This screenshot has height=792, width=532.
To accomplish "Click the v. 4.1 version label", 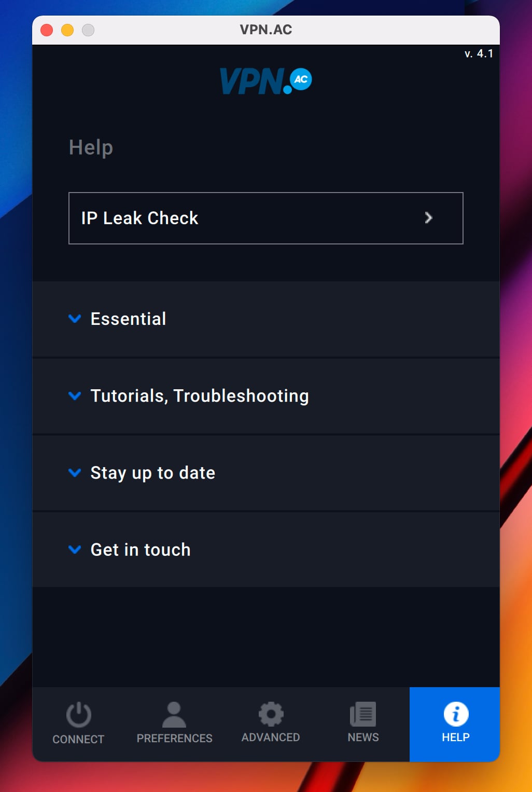I will [x=479, y=53].
